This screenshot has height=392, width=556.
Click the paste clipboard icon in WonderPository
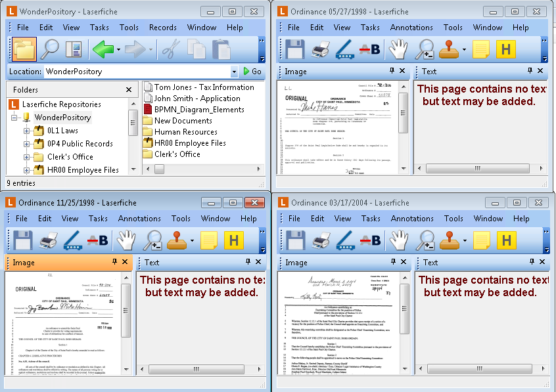point(221,49)
